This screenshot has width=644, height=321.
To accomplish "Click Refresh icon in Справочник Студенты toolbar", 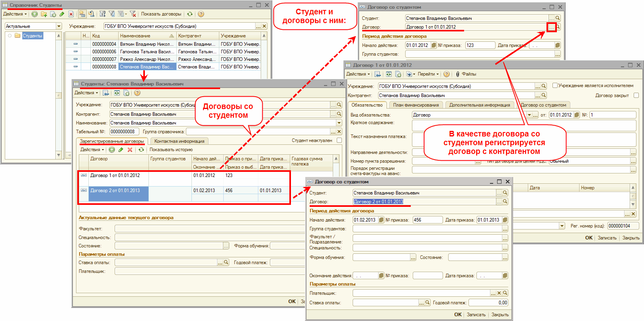I will [190, 14].
